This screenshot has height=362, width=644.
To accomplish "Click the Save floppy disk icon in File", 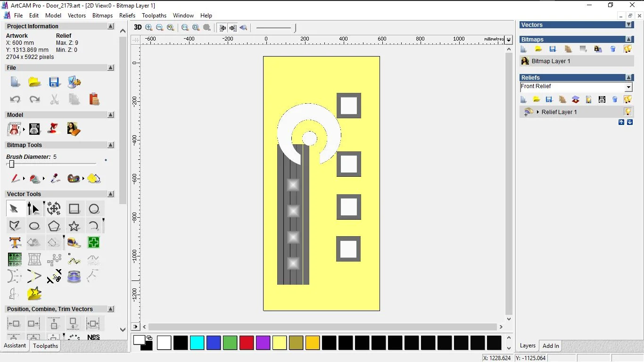I will coord(54,82).
